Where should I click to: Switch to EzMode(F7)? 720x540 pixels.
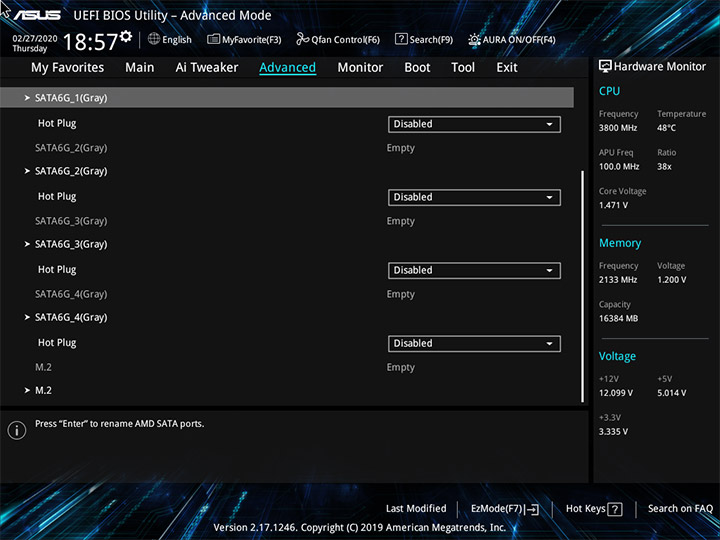[505, 509]
